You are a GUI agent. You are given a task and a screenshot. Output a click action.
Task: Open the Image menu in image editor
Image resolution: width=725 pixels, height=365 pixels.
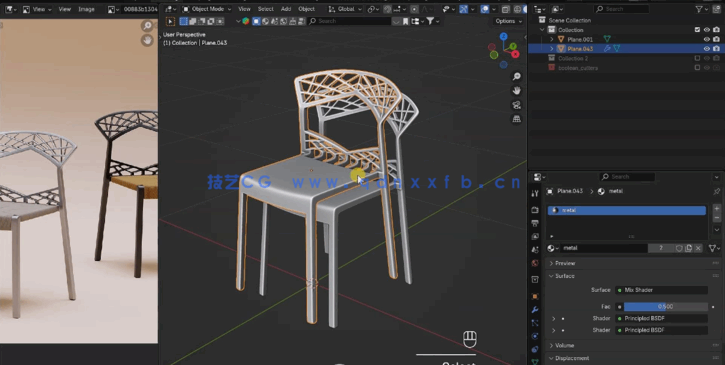(x=86, y=9)
